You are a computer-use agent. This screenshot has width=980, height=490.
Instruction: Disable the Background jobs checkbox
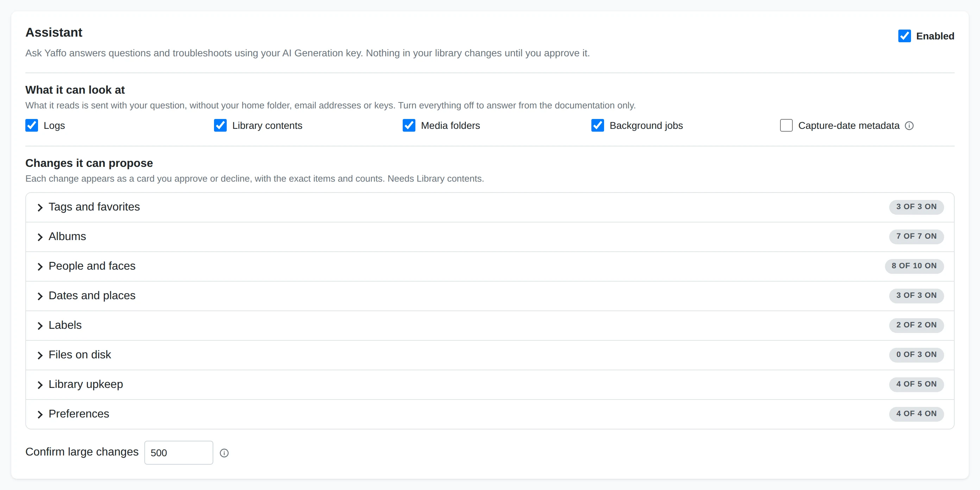pyautogui.click(x=598, y=125)
